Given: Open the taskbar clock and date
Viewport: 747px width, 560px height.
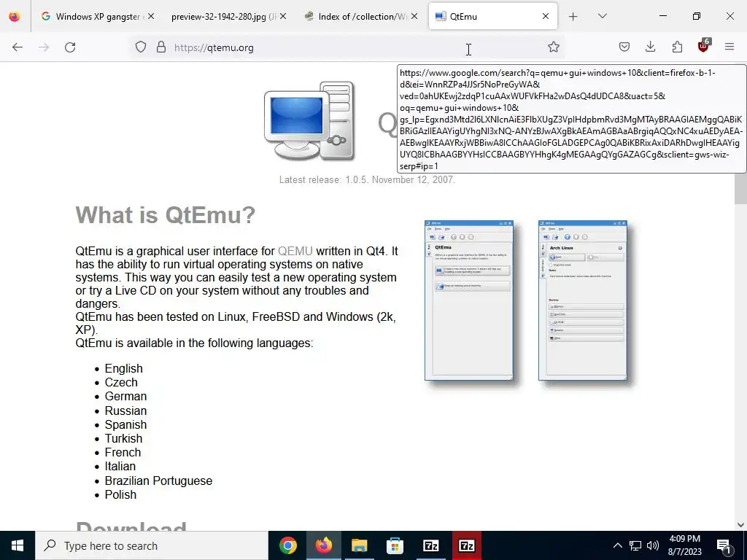Looking at the screenshot, I should (x=684, y=545).
